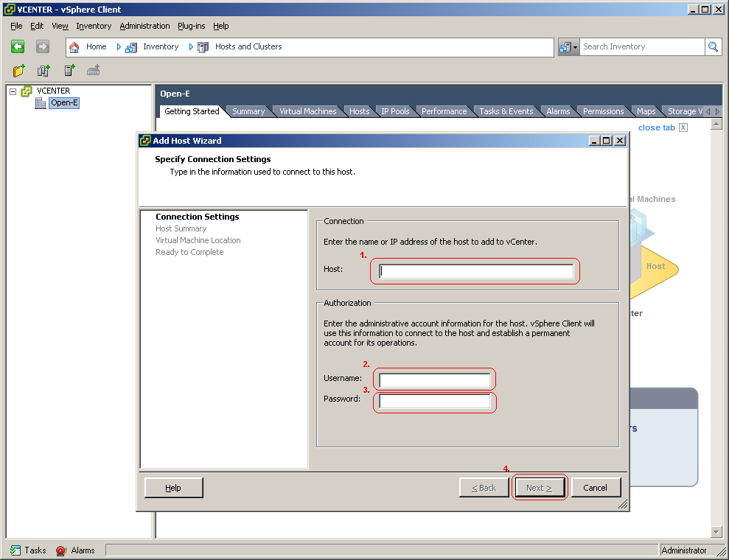Screen dimensions: 729x560
Task: Open the Alarms icon in status bar
Action: click(61, 550)
